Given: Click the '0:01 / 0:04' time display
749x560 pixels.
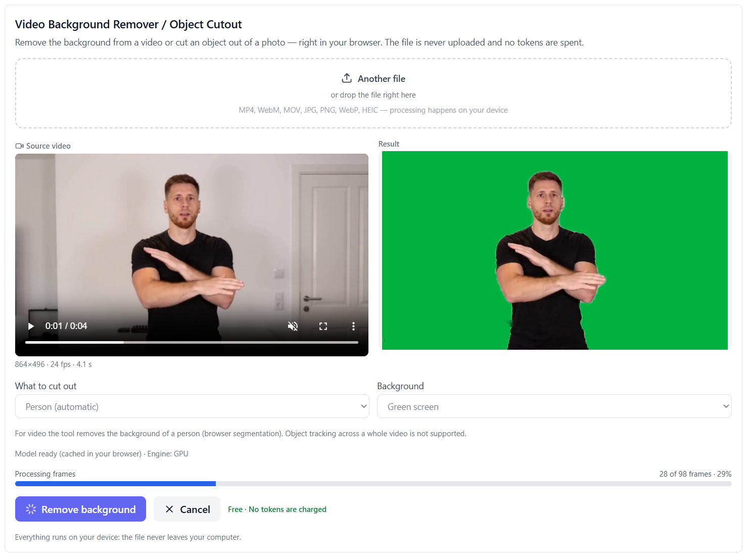Looking at the screenshot, I should point(66,326).
